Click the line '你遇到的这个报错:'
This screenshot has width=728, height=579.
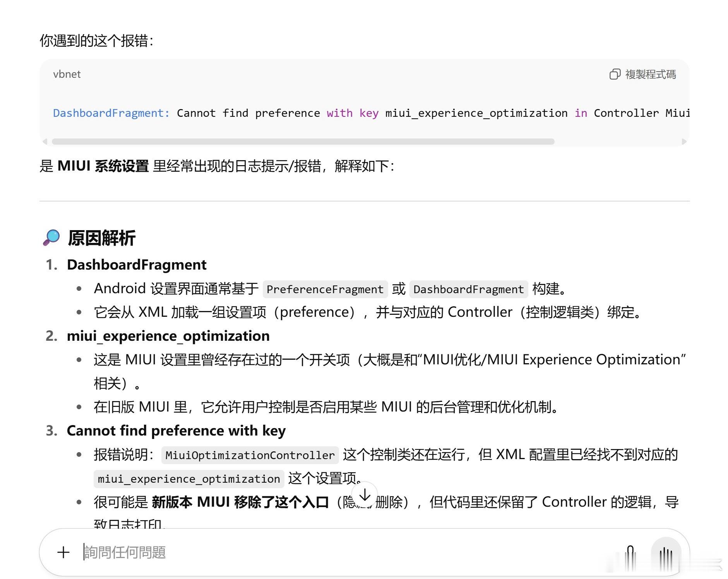click(x=96, y=41)
